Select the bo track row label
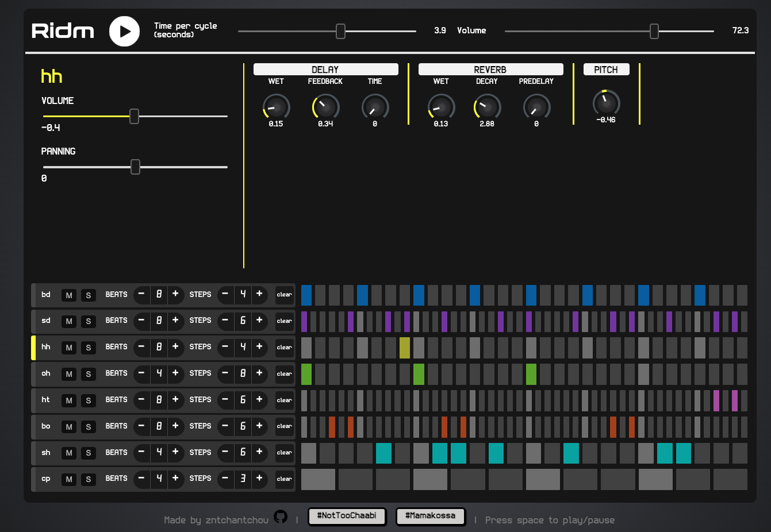 click(x=46, y=426)
